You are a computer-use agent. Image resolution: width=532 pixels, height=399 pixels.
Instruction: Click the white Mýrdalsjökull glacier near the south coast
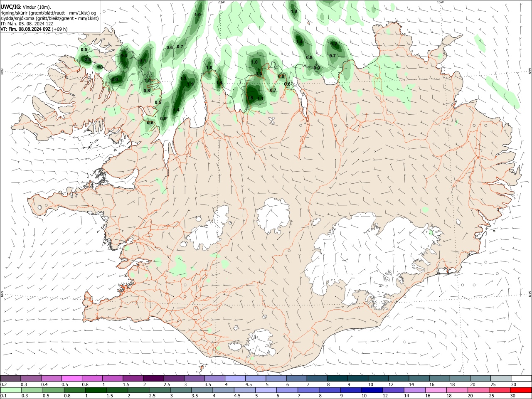[x=261, y=344]
